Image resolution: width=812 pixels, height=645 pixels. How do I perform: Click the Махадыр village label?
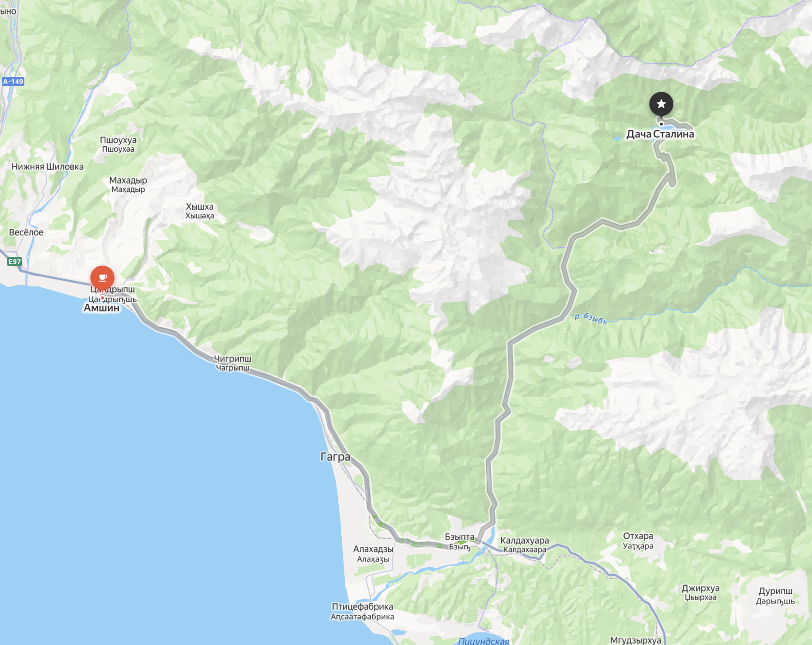[128, 180]
